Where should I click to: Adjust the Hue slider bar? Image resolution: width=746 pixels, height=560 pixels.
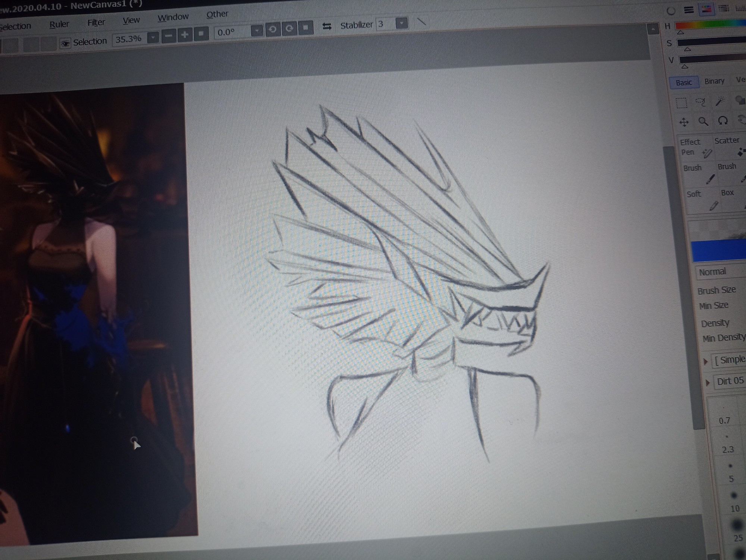[x=711, y=25]
